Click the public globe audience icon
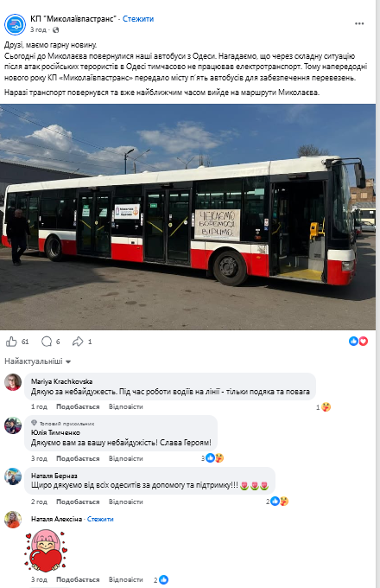 (x=56, y=29)
